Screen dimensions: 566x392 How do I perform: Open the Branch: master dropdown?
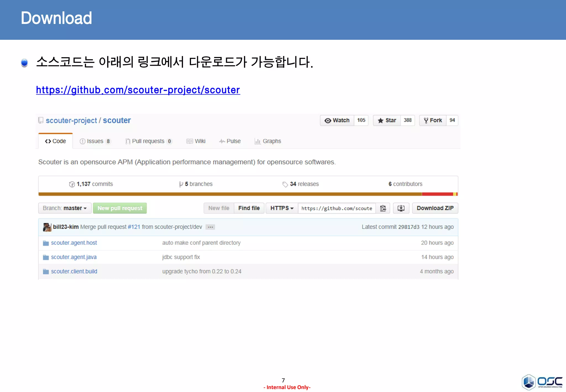(x=65, y=208)
